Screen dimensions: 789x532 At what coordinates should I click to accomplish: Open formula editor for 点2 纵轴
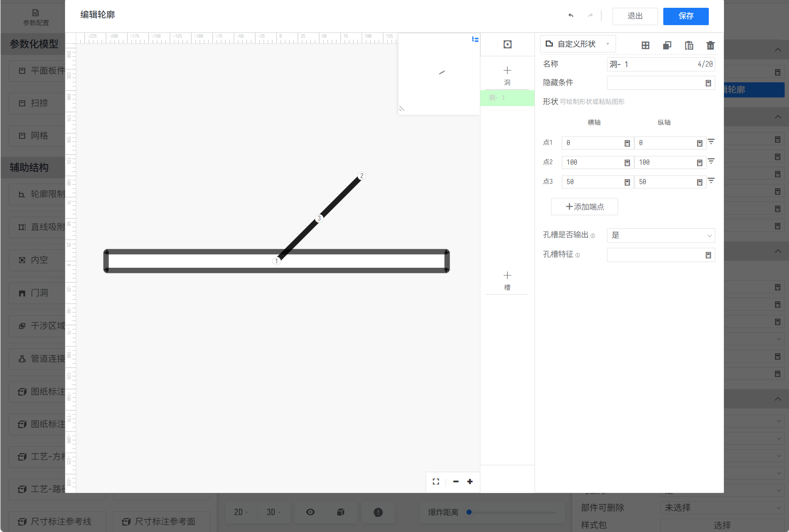(x=700, y=162)
